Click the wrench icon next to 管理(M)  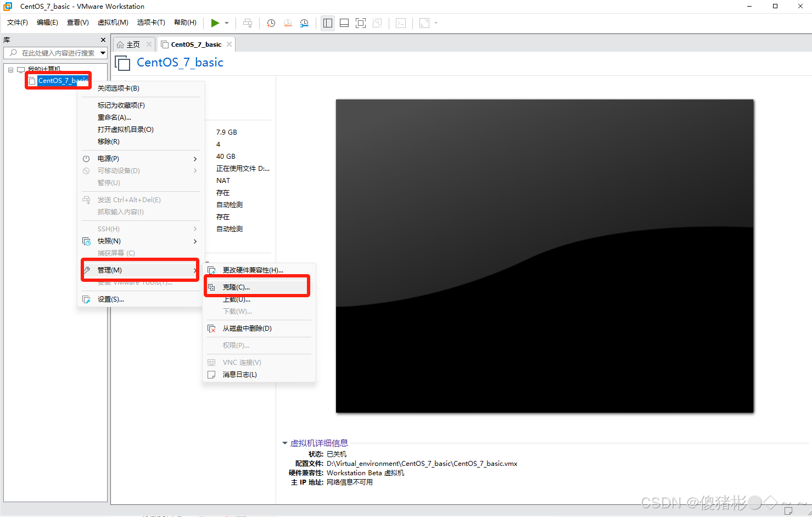click(87, 270)
